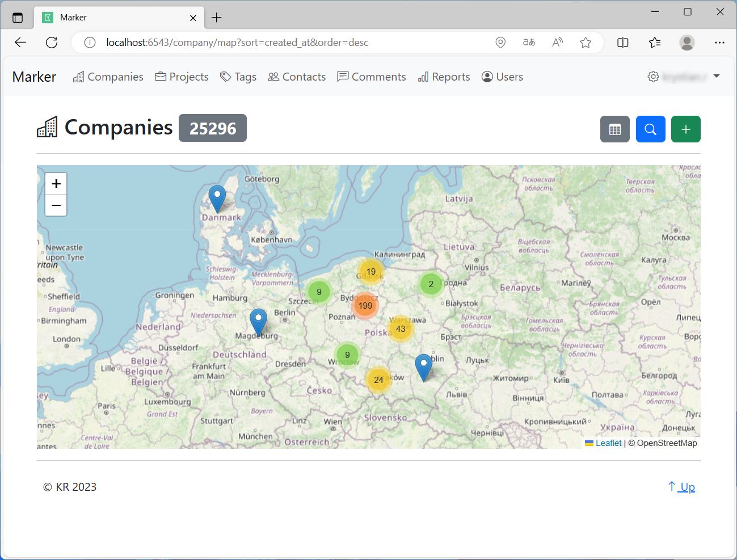This screenshot has width=737, height=560.
Task: Click the read aloud icon in address bar
Action: pos(558,43)
